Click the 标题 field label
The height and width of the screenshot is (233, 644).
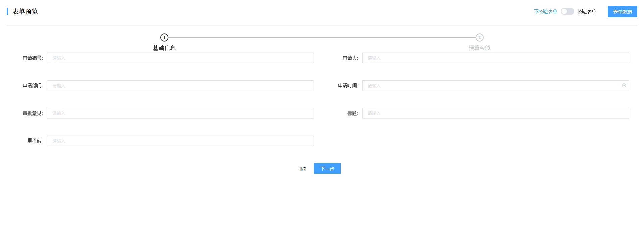(353, 113)
